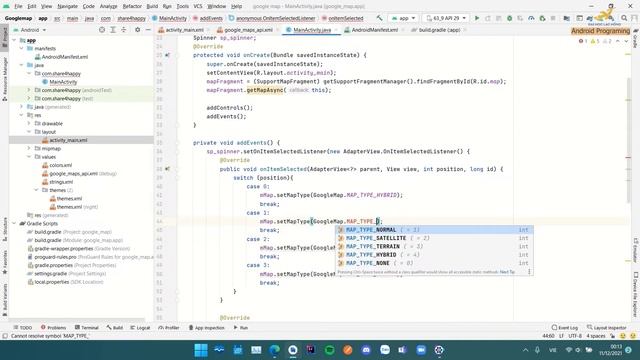
Task: Collapse the values folder
Action: [29, 157]
